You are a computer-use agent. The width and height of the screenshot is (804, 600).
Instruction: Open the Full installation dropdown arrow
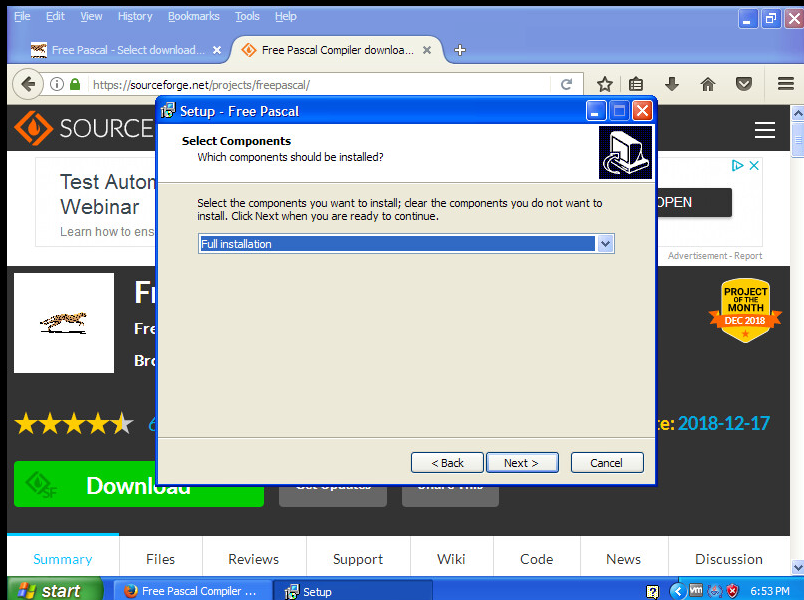tap(605, 244)
